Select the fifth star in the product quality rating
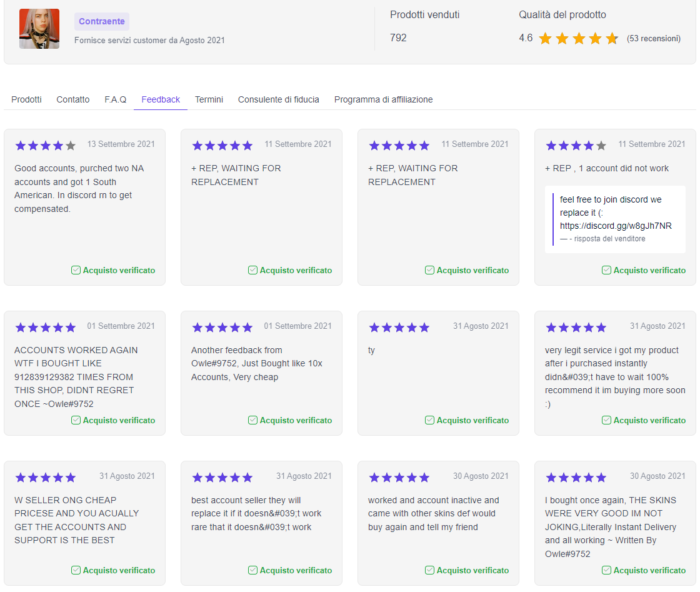This screenshot has height=592, width=700. click(612, 38)
